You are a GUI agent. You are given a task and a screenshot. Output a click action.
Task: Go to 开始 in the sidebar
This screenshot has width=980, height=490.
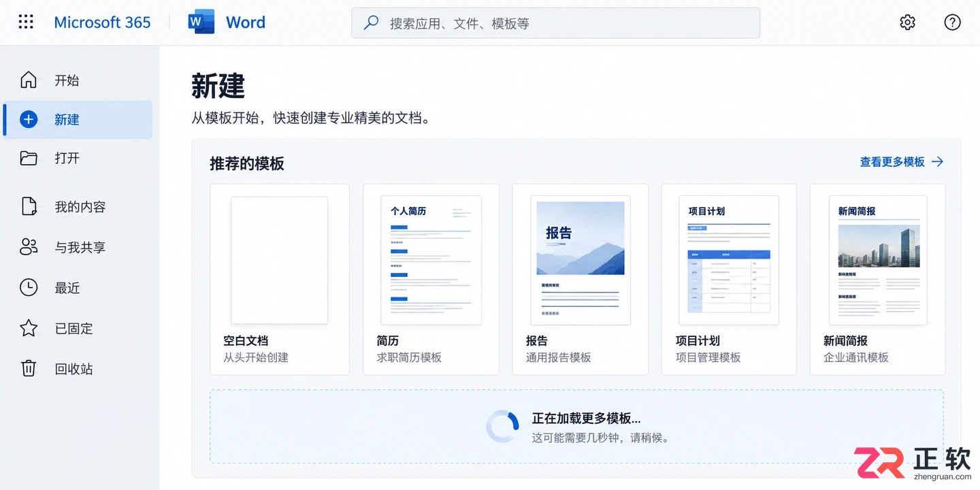pyautogui.click(x=67, y=80)
